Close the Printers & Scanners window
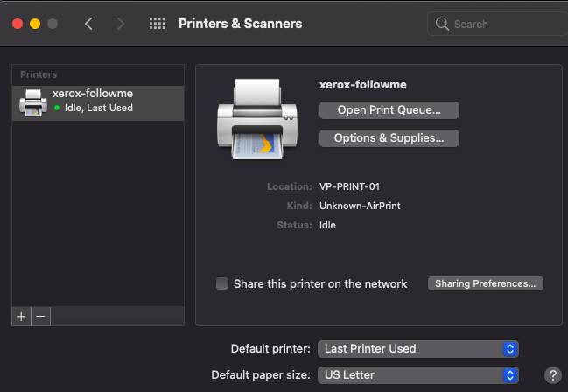Viewport: 568px width, 392px height. [x=17, y=24]
